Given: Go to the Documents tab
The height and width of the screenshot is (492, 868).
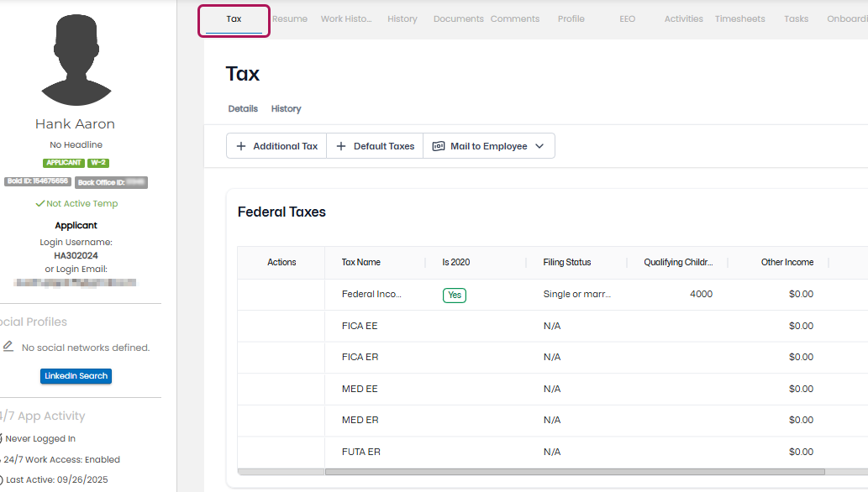Looking at the screenshot, I should (458, 18).
